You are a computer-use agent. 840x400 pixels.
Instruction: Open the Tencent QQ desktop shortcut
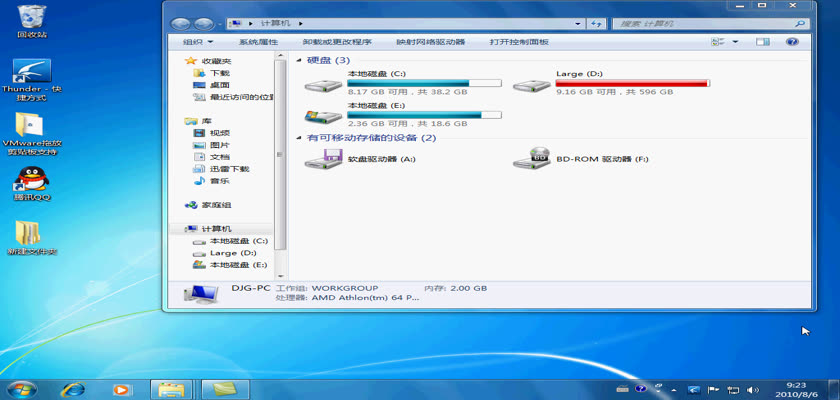[x=29, y=181]
